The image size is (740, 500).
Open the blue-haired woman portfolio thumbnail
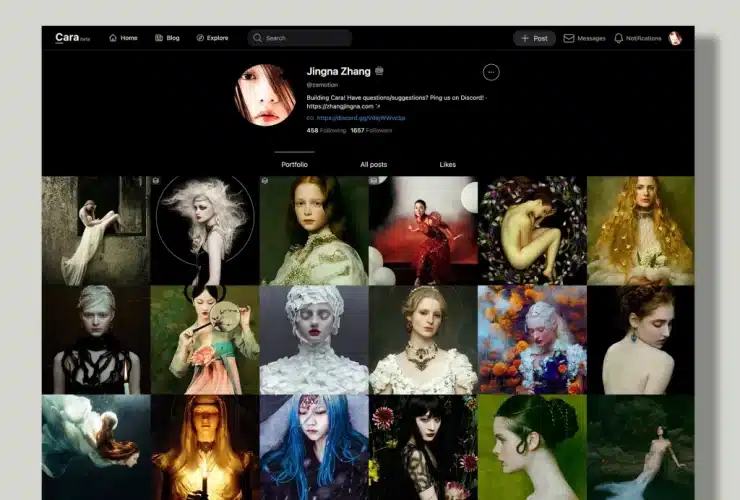(314, 447)
